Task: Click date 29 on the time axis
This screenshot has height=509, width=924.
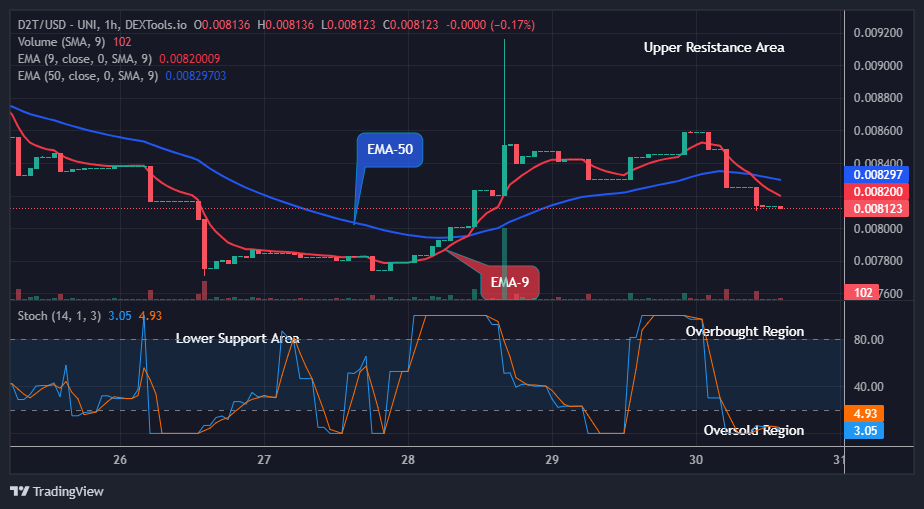Action: click(552, 460)
